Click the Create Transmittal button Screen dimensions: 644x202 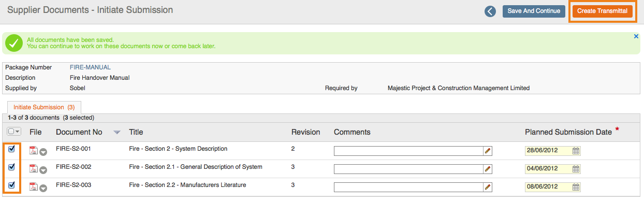(602, 11)
